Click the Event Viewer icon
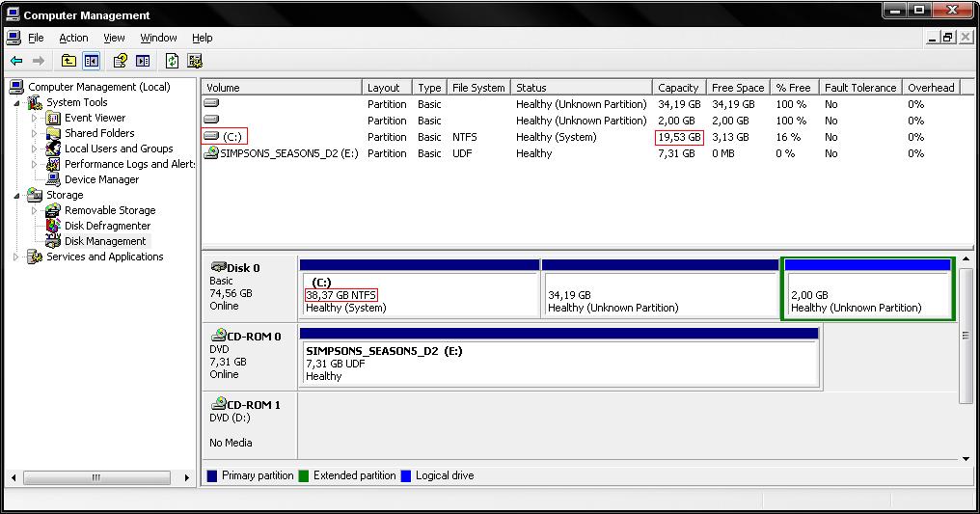Screen dimensions: 980x514 click(x=54, y=118)
